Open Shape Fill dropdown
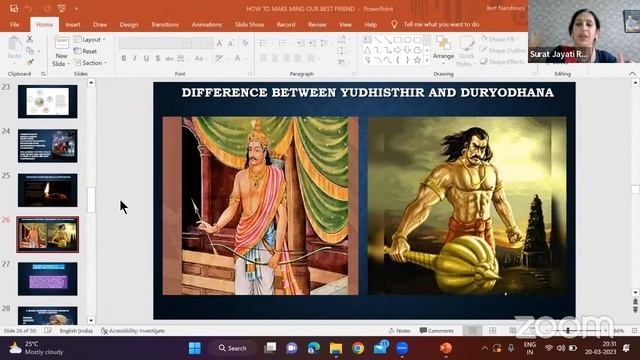The image size is (640, 360). [x=499, y=39]
